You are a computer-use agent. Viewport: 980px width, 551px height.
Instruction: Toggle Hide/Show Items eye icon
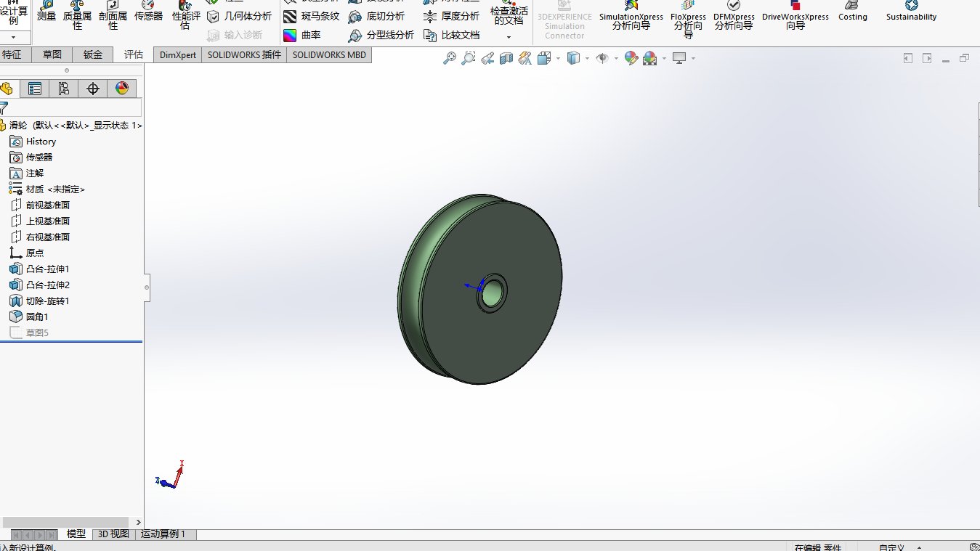click(602, 58)
